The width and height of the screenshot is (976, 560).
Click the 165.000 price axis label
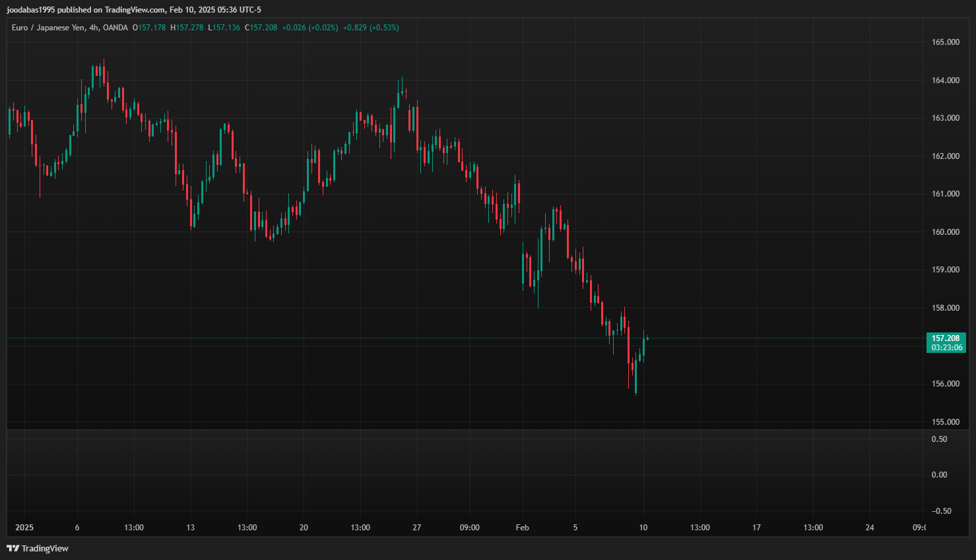pyautogui.click(x=945, y=42)
